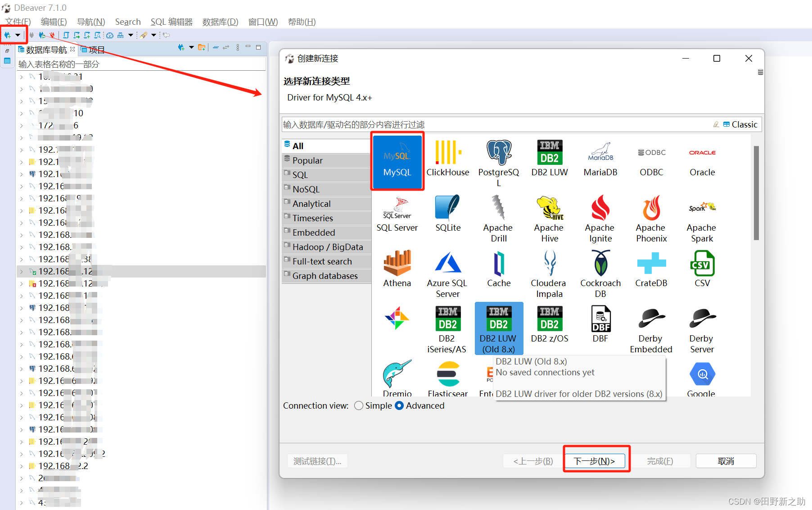Filter drivers by Hadoop / BigData category
The height and width of the screenshot is (510, 812).
(327, 247)
